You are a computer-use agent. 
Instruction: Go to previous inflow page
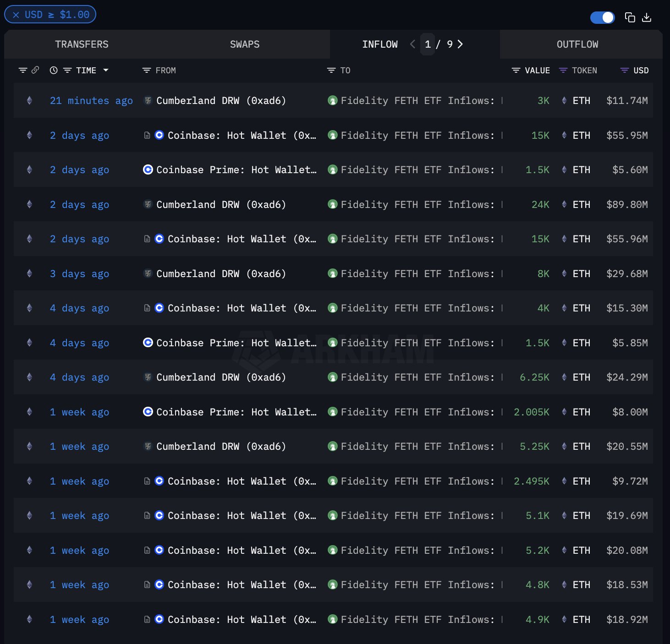(412, 44)
